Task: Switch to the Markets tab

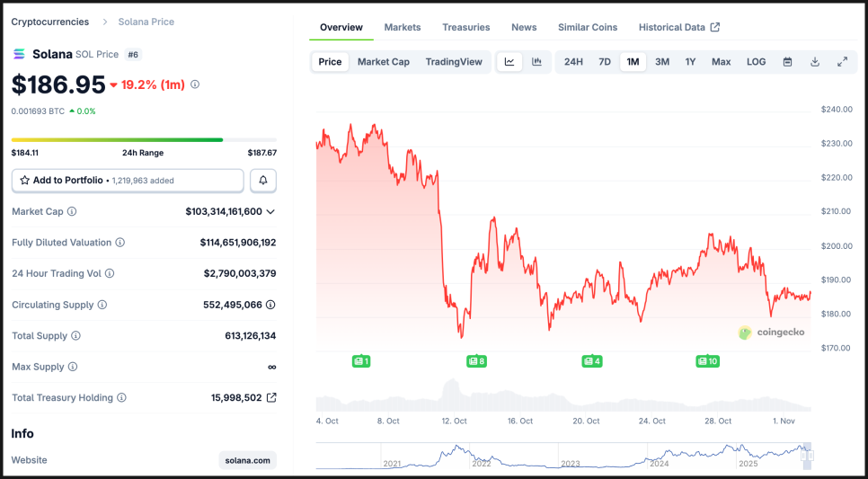Action: point(403,27)
